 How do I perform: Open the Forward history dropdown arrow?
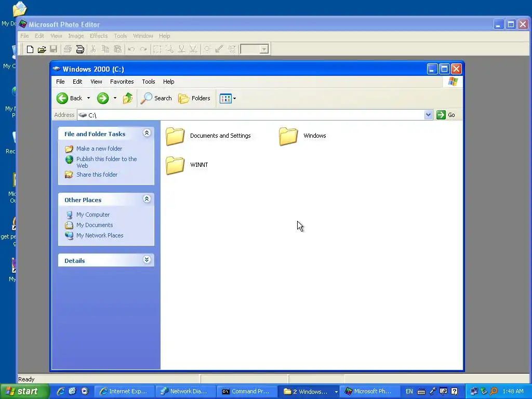click(x=115, y=98)
